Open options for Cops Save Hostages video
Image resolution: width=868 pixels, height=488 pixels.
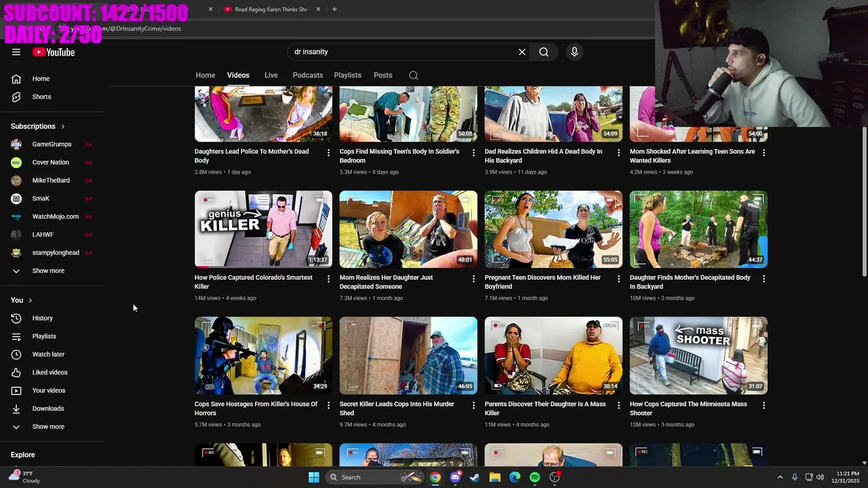point(329,405)
